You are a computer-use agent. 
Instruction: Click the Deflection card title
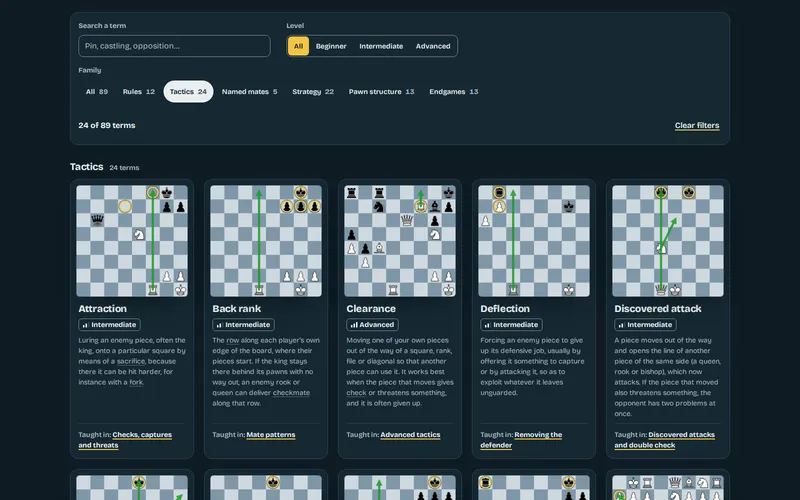tap(505, 309)
